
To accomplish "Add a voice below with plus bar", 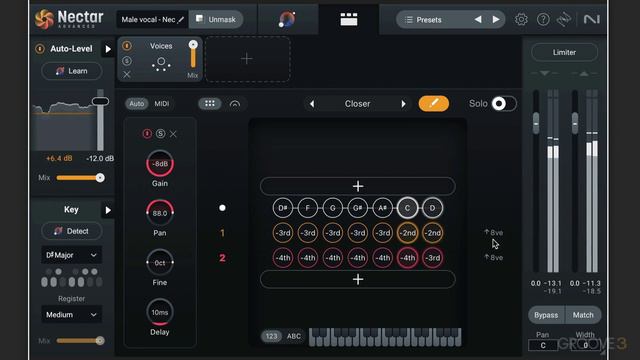I will pos(358,279).
